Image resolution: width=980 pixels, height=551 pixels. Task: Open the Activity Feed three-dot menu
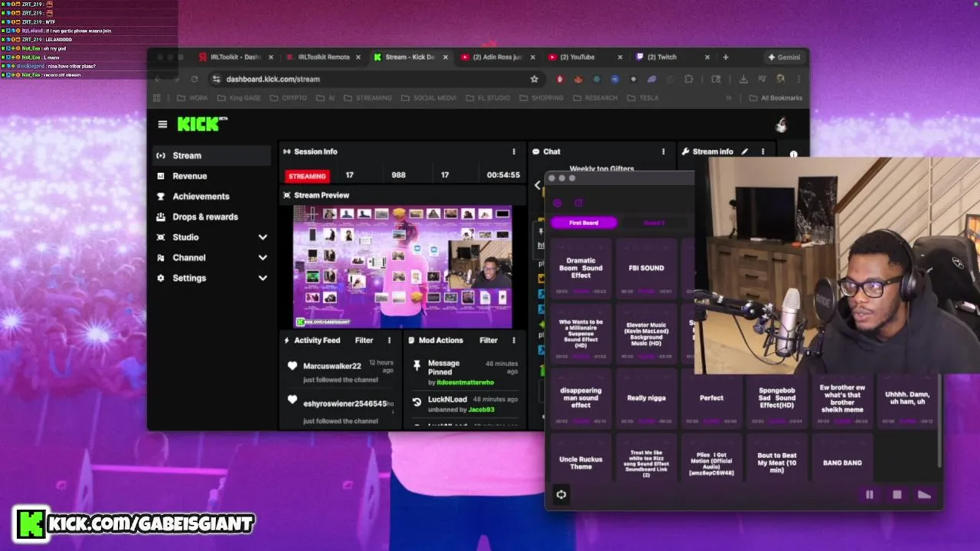point(389,341)
